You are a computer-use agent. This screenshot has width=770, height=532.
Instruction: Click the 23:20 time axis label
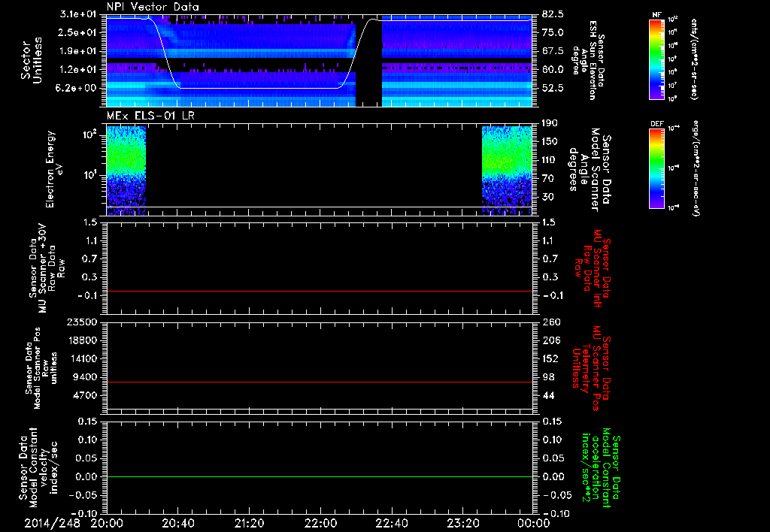pyautogui.click(x=462, y=523)
